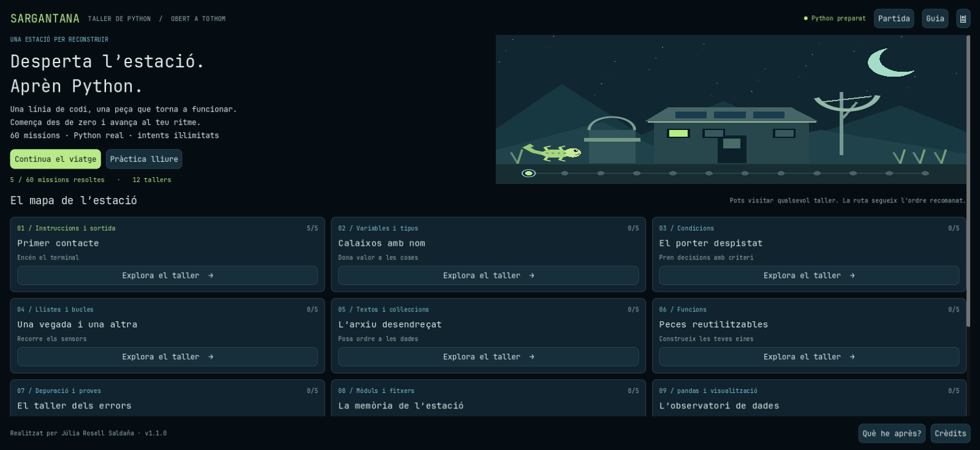Click '08 / Mòduls i fitxers' label
The width and height of the screenshot is (980, 450).
tap(376, 391)
